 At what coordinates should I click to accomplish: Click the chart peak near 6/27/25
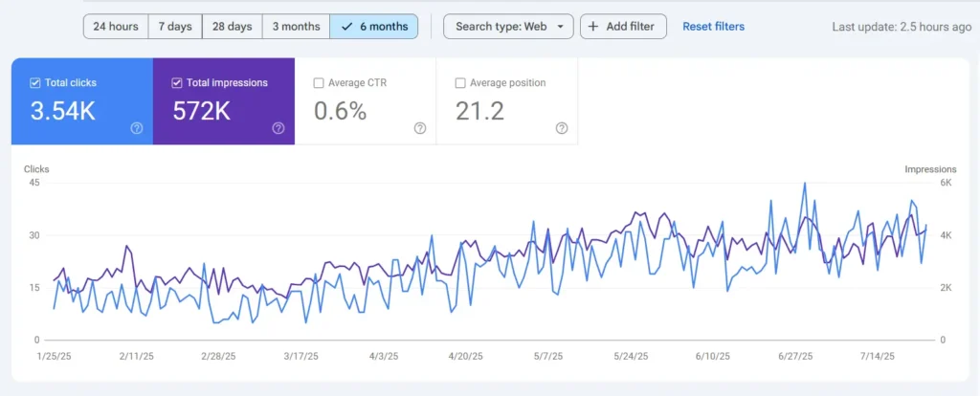805,183
